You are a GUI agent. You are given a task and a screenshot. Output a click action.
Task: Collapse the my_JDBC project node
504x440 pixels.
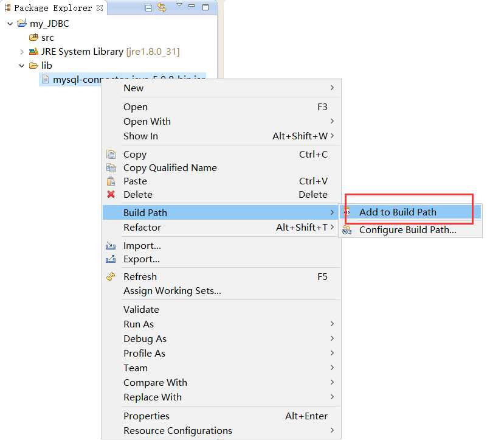click(x=10, y=24)
